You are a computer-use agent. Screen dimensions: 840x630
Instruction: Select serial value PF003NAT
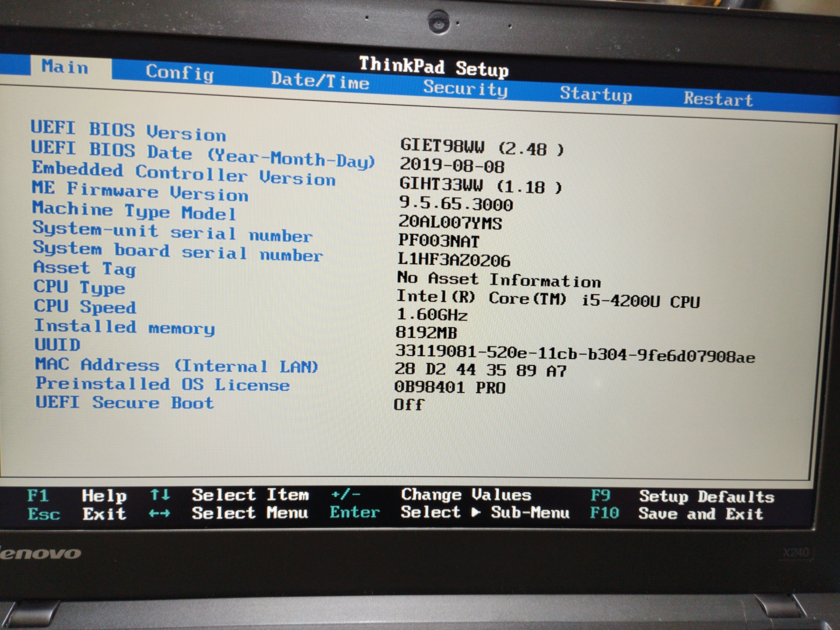438,241
